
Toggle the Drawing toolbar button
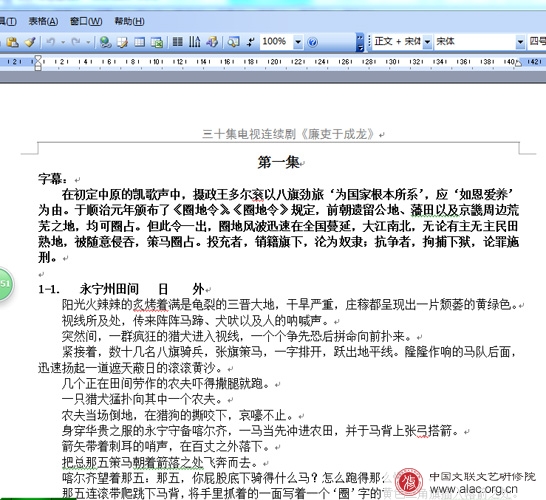[x=212, y=42]
